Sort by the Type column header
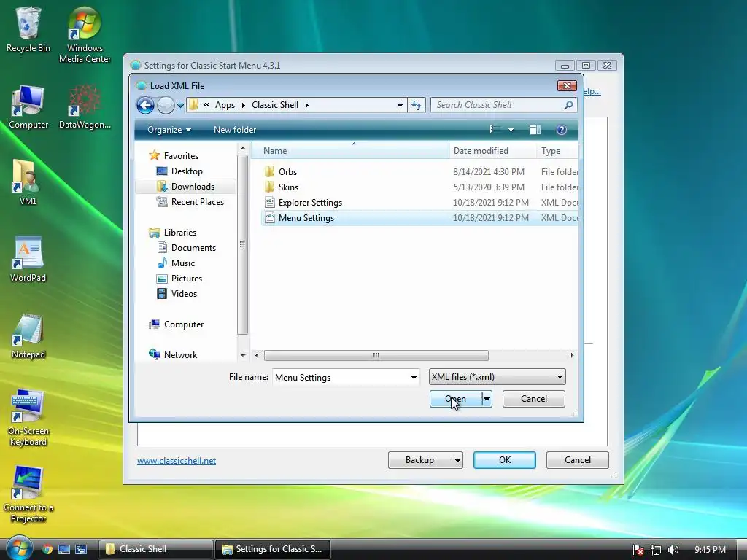Viewport: 747px width, 560px height. tap(557, 150)
